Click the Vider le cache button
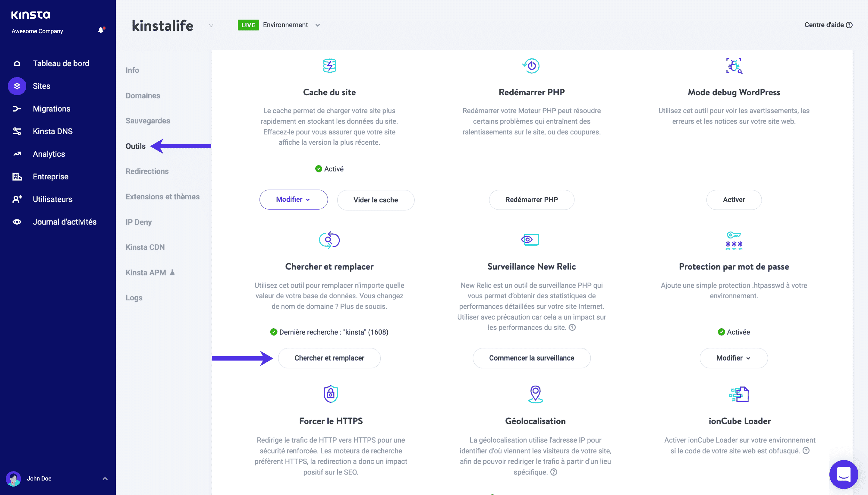 [x=375, y=199]
